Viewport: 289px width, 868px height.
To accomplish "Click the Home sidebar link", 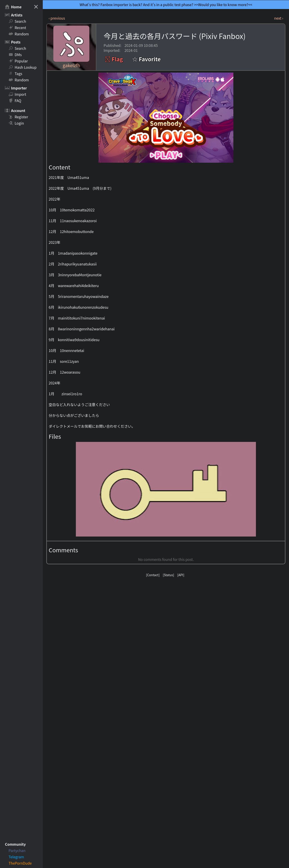I will coord(16,7).
